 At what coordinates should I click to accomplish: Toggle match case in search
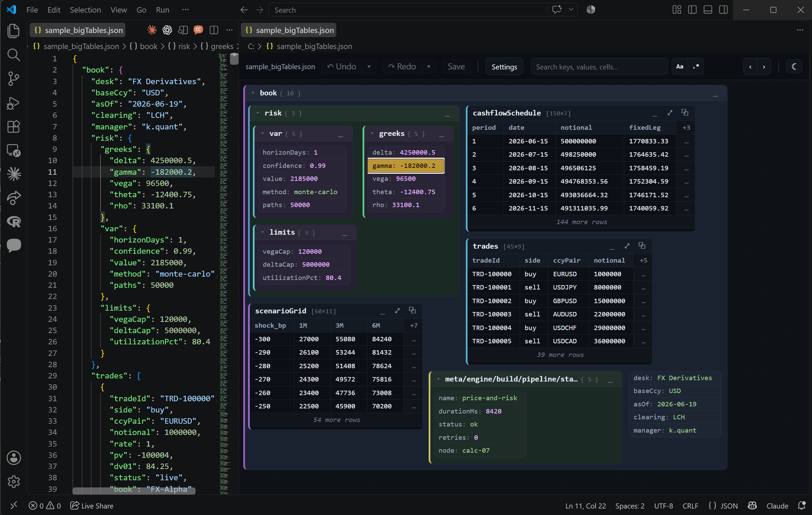[x=680, y=67]
